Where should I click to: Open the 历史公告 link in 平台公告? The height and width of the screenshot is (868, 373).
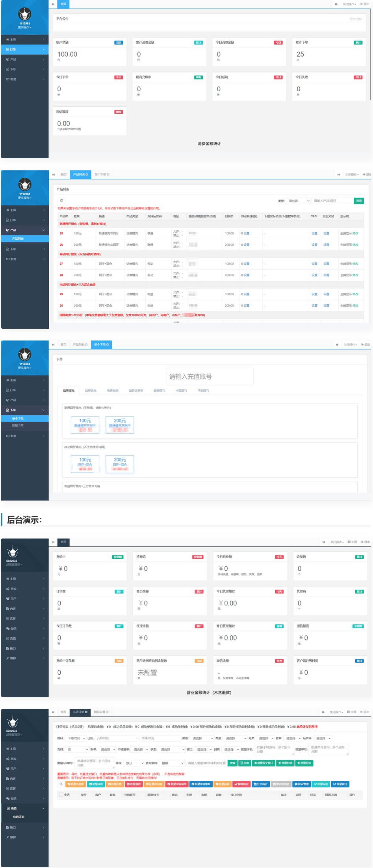[355, 19]
